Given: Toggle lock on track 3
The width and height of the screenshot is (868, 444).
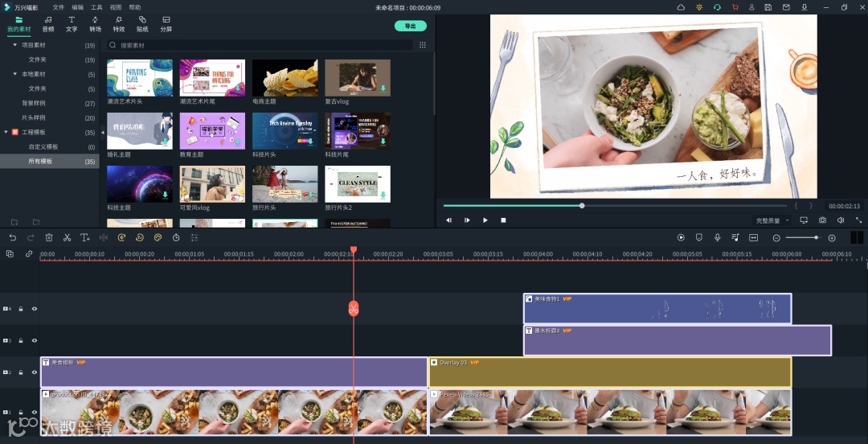Looking at the screenshot, I should click(21, 340).
